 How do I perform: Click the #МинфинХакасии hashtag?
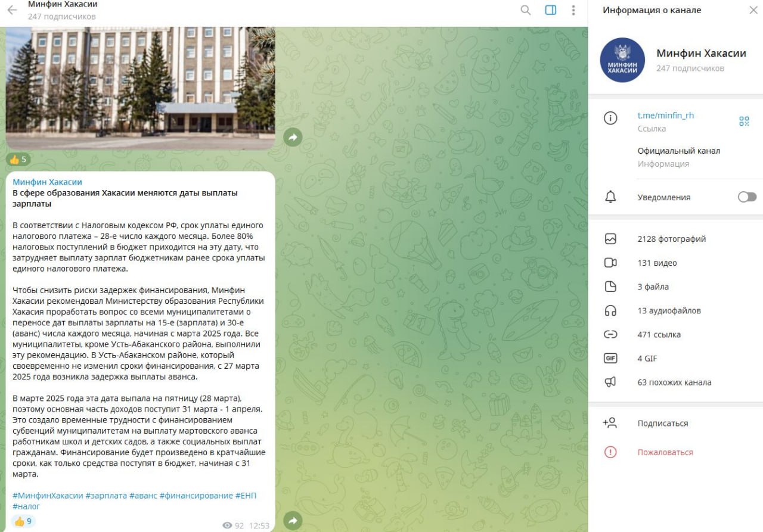[x=48, y=496]
